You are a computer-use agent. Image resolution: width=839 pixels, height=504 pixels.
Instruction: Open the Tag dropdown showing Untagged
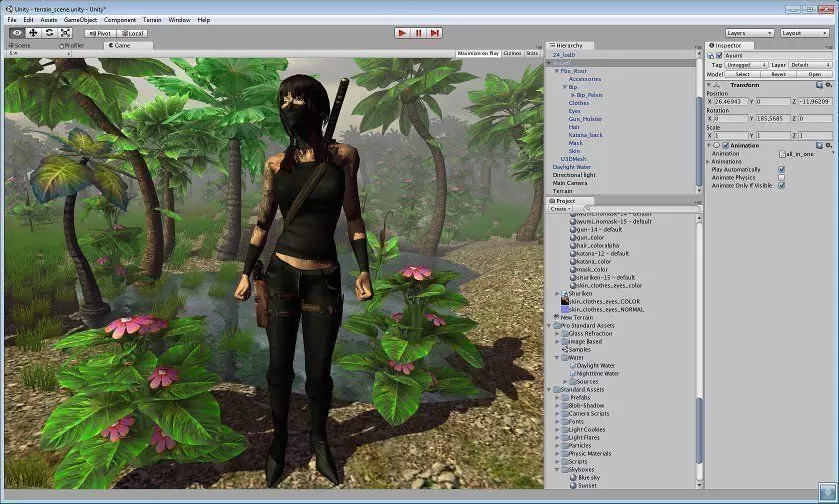pos(746,65)
